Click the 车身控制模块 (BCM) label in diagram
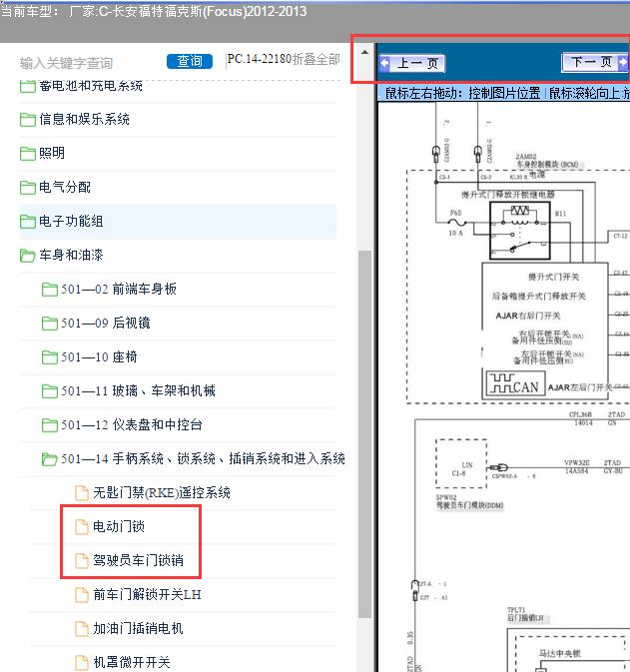 click(547, 165)
